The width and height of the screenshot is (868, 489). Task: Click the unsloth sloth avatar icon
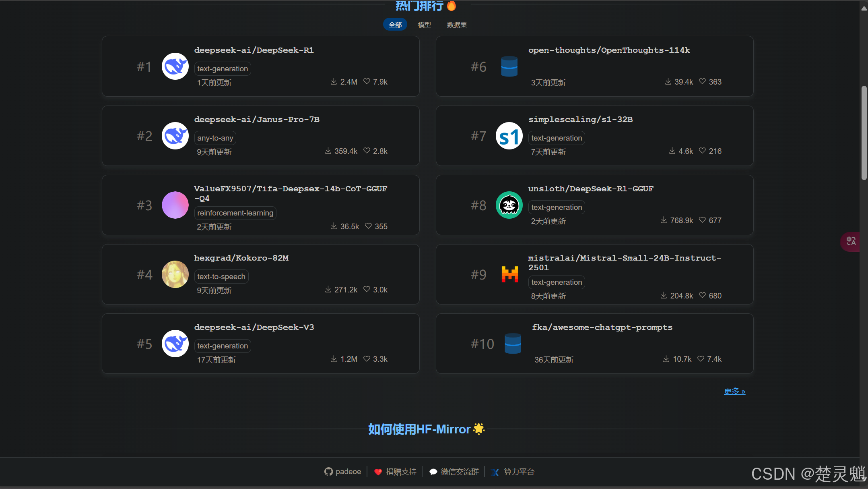[x=509, y=205]
